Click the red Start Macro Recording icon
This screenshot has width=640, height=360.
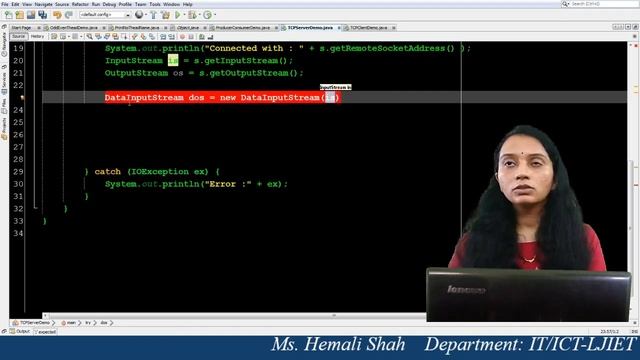click(182, 37)
